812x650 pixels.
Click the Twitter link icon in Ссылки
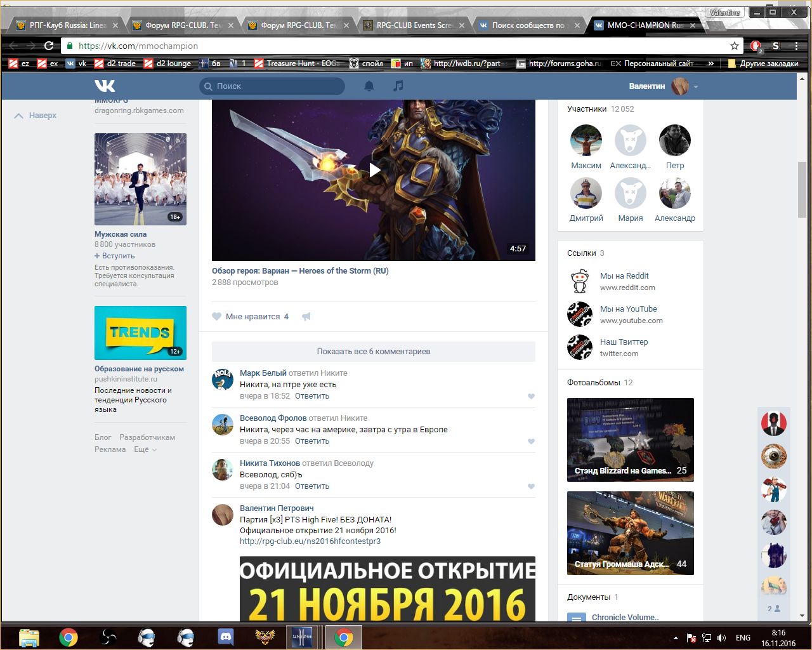point(579,347)
